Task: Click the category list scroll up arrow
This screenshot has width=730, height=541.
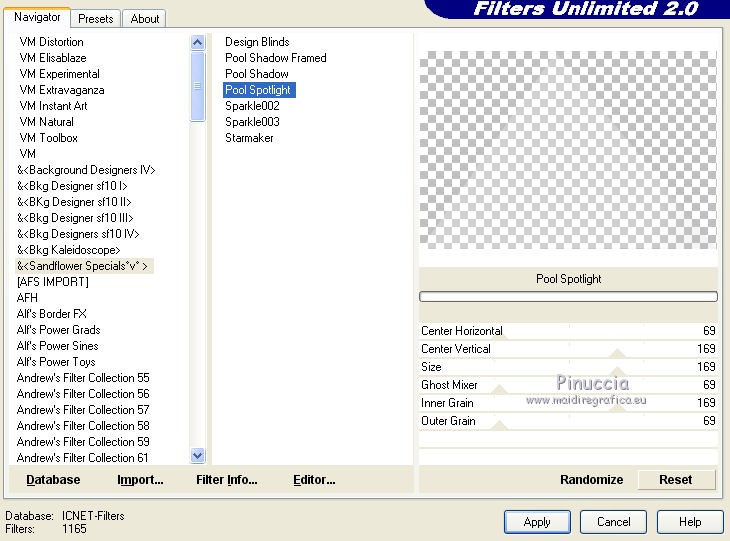Action: pos(197,43)
